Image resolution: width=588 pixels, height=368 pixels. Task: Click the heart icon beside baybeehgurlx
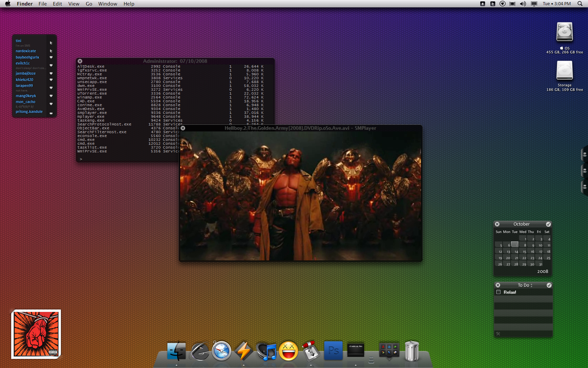[x=51, y=57]
